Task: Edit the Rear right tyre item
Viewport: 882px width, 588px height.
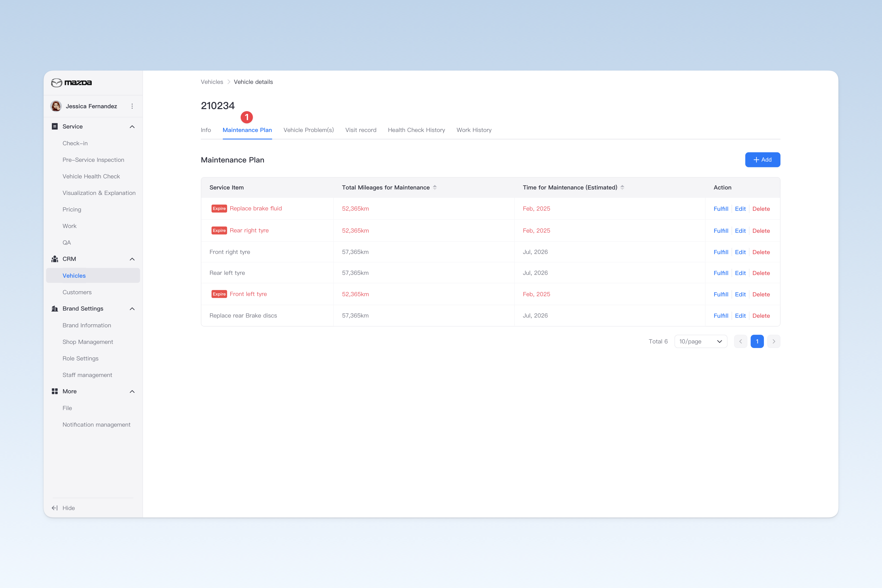Action: coord(740,231)
